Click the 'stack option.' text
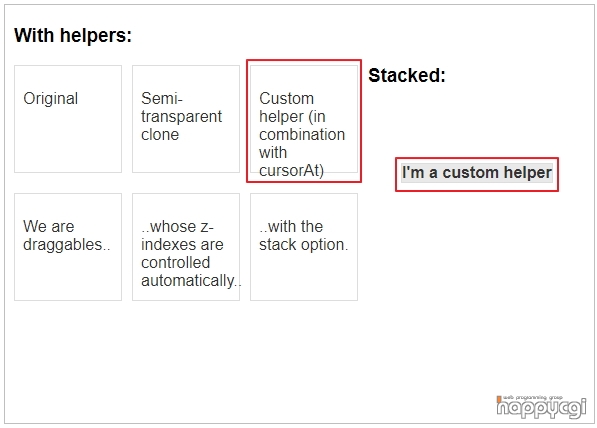 (x=303, y=244)
